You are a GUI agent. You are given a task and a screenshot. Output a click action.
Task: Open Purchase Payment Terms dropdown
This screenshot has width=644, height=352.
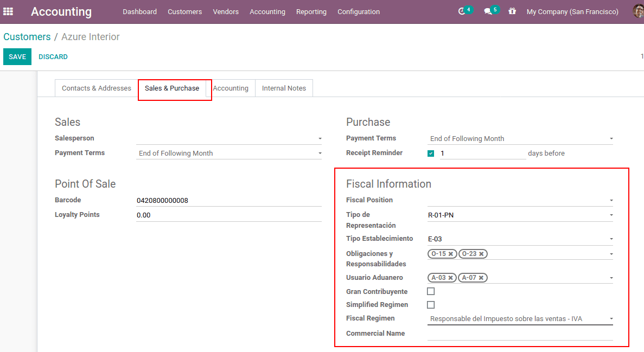[611, 139]
